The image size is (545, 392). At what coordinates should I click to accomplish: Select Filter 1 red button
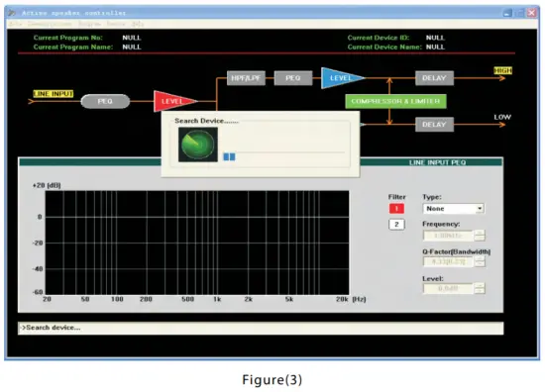click(396, 208)
